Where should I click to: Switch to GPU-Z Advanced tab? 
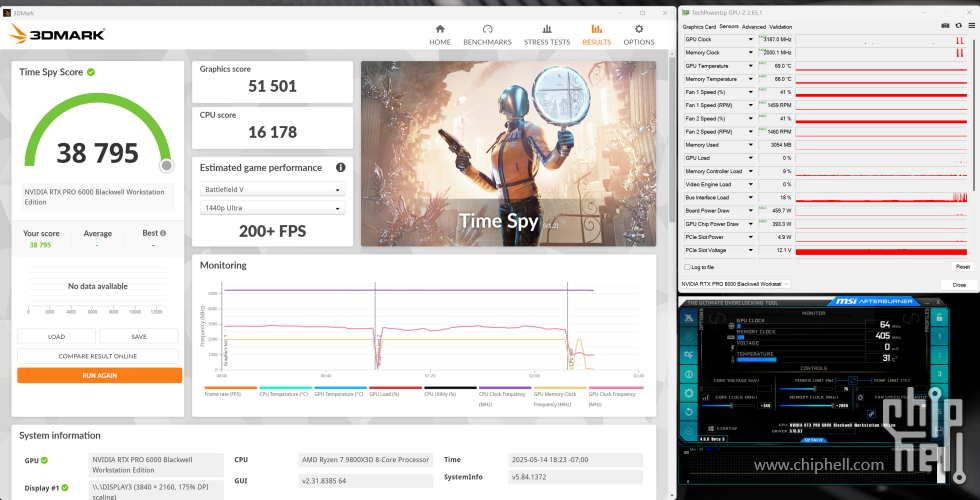point(754,27)
